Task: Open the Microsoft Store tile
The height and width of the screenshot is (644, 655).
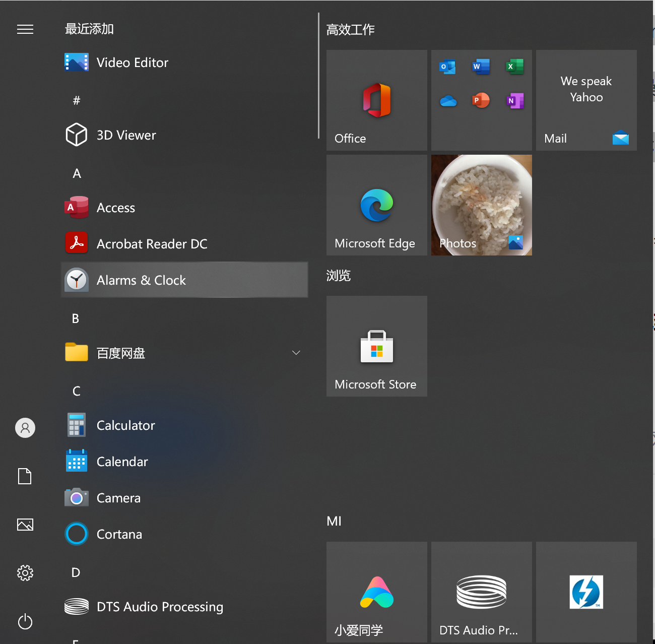Action: [x=376, y=346]
